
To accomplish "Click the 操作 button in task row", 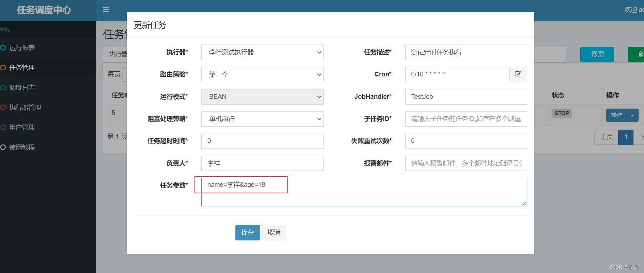I will [616, 115].
